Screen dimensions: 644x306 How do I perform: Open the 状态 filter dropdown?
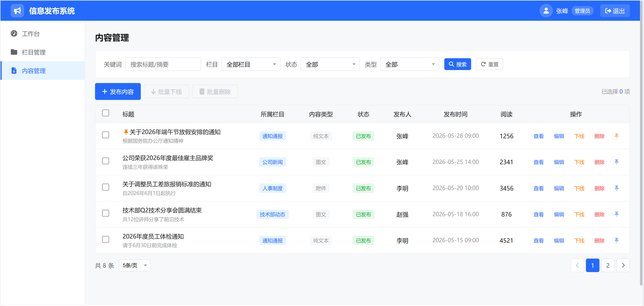click(330, 64)
